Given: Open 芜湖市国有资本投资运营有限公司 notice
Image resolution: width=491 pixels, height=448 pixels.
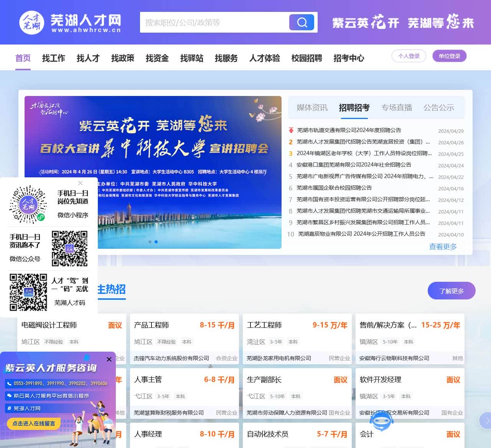Looking at the screenshot, I should pos(363,199).
